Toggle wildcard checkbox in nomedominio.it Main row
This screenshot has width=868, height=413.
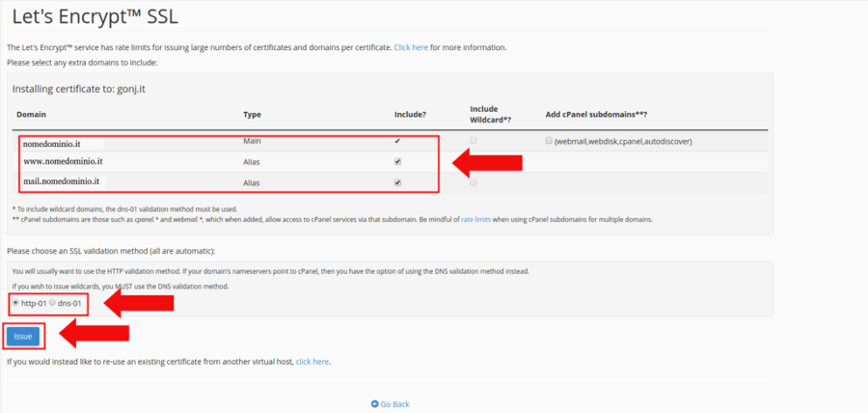coord(473,141)
